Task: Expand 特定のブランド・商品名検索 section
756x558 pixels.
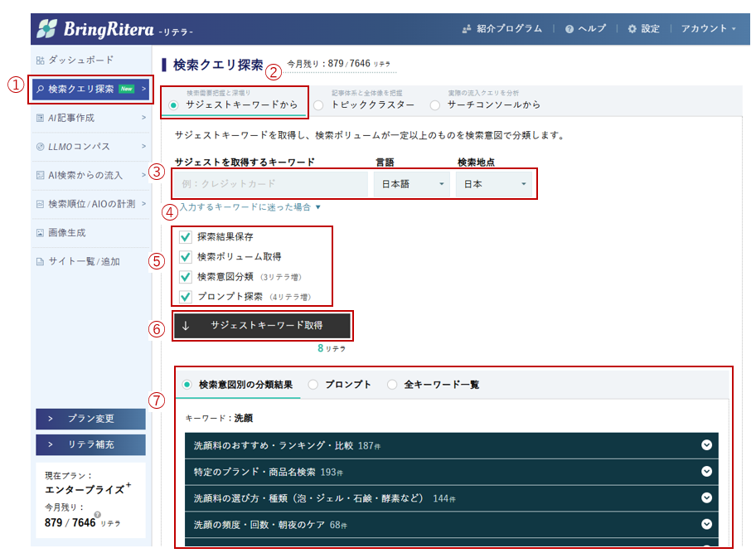Action: click(451, 472)
